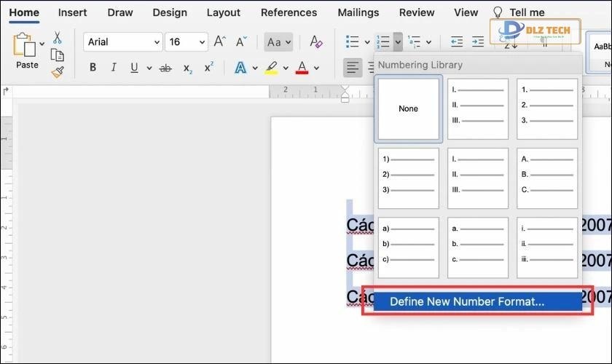
Task: Open the References tab
Action: point(289,12)
